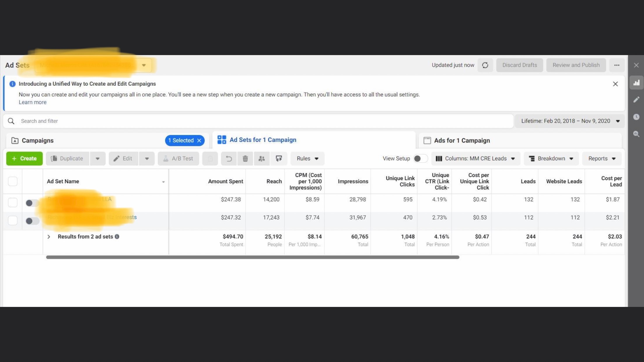The width and height of the screenshot is (644, 362).
Task: Close the side panel with X
Action: pyautogui.click(x=636, y=65)
